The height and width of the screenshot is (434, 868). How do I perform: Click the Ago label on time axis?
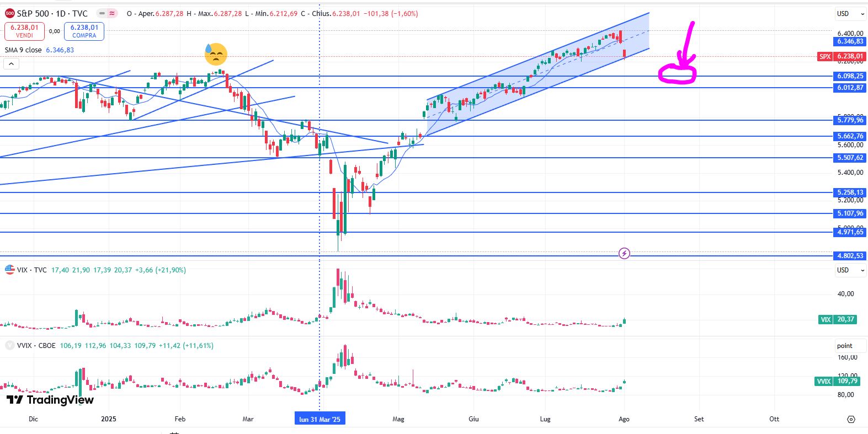tap(624, 419)
